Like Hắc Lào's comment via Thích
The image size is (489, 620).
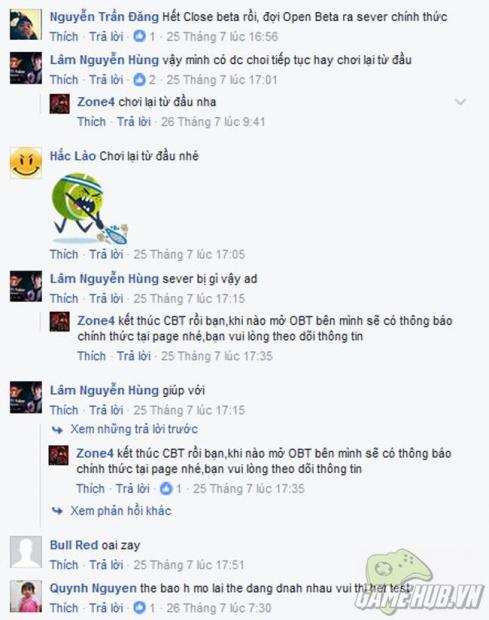64,254
